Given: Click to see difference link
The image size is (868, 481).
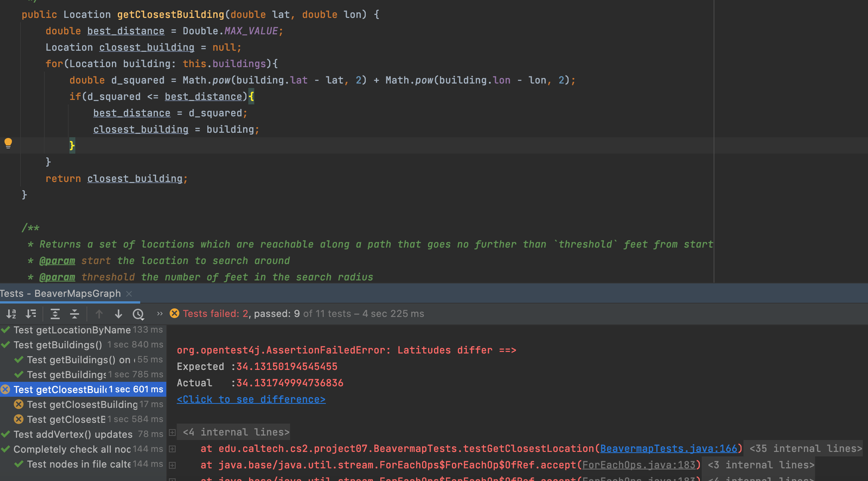Looking at the screenshot, I should (251, 399).
